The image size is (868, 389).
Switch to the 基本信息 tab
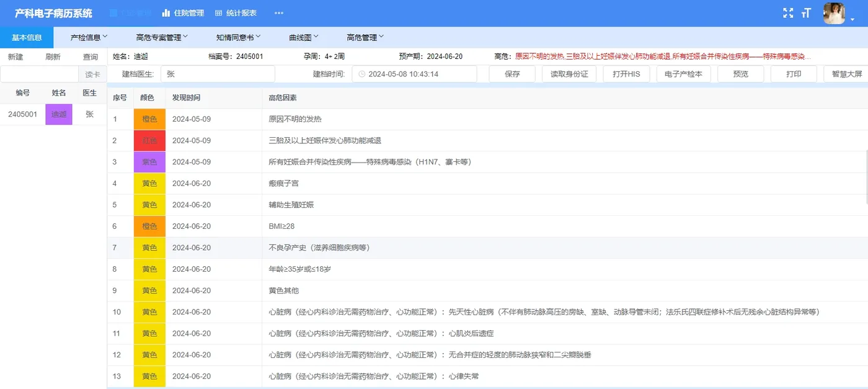pyautogui.click(x=27, y=37)
